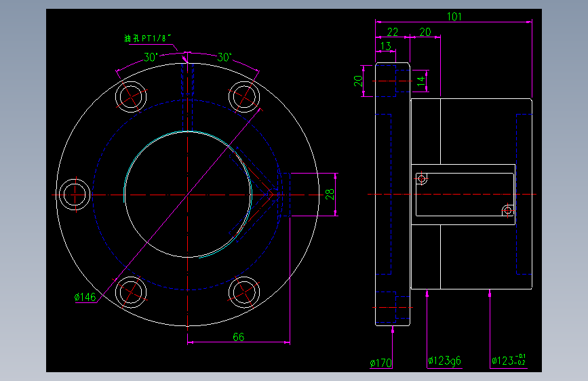This screenshot has height=381, width=588.
Task: Select the left-side bolt hole on centerline
Action: 75,195
